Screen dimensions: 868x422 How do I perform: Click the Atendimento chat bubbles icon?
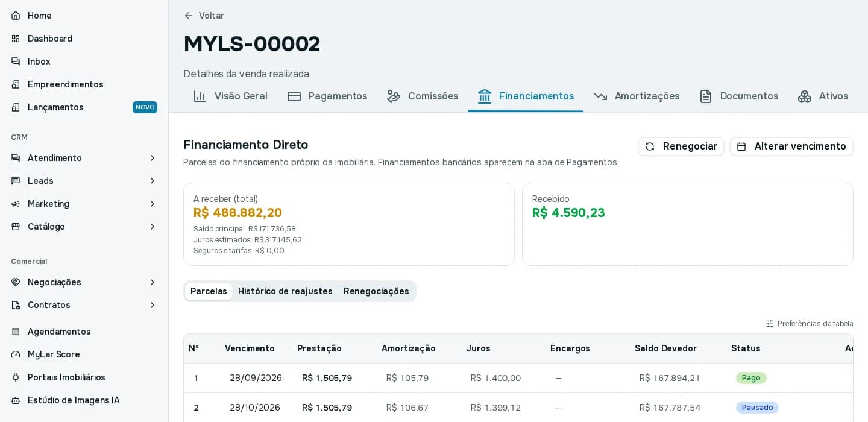(x=16, y=158)
